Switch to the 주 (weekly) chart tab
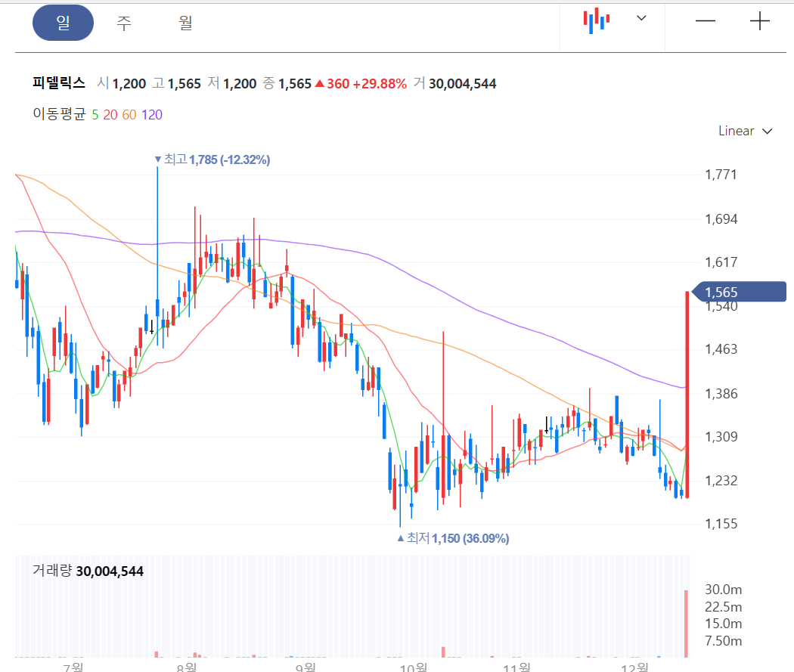Viewport: 794px width, 672px height. click(x=124, y=23)
